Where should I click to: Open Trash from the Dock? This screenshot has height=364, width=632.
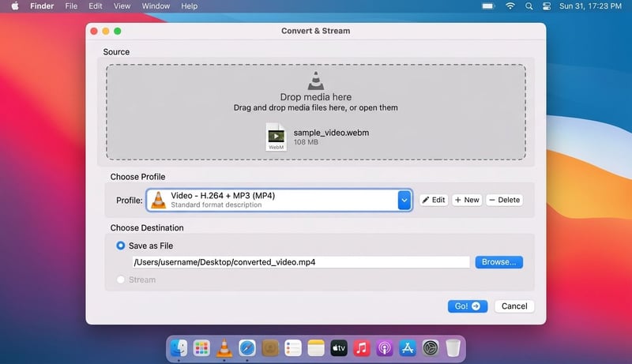453,347
